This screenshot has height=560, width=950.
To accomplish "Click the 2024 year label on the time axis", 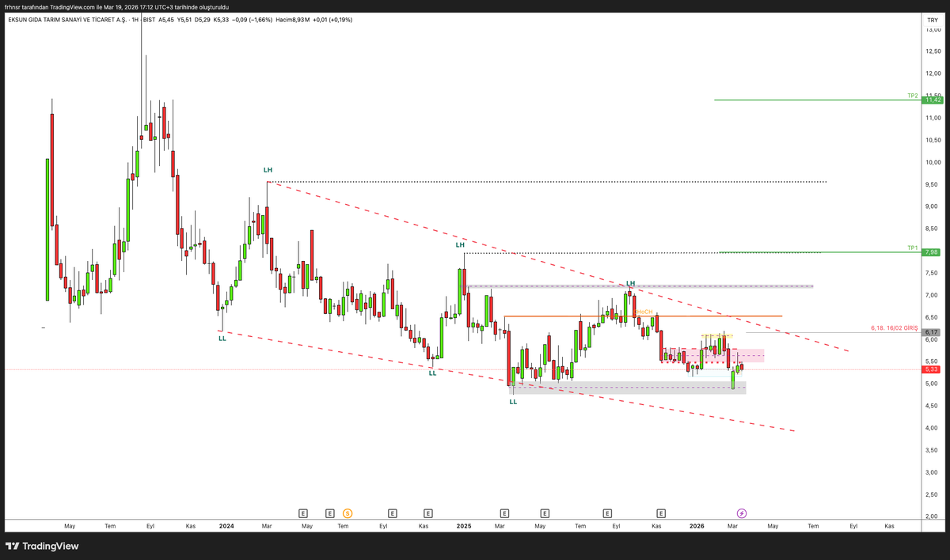I will click(226, 526).
